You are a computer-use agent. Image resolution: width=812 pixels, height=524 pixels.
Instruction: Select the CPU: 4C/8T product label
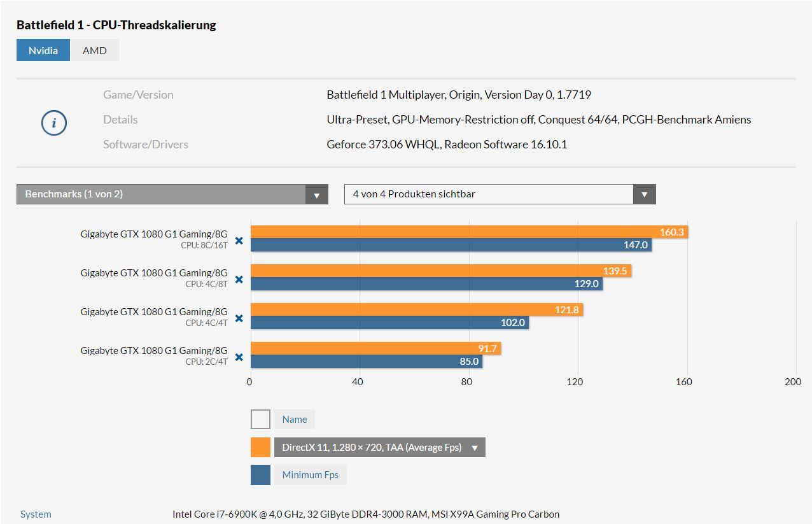(x=206, y=284)
